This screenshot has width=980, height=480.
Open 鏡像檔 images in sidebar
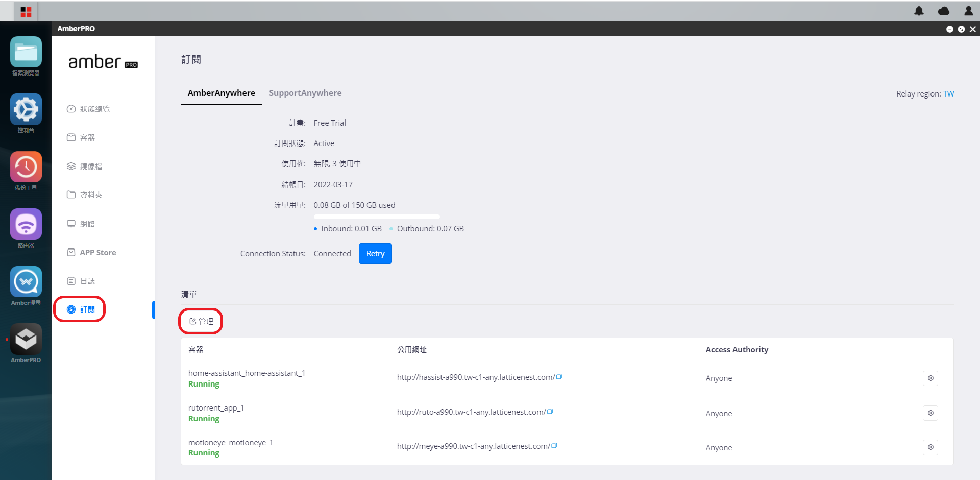tap(85, 166)
